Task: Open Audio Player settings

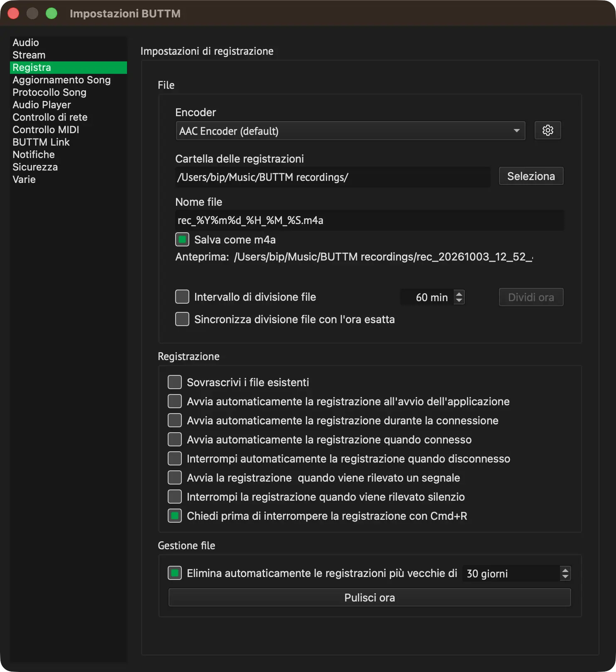Action: (68, 105)
